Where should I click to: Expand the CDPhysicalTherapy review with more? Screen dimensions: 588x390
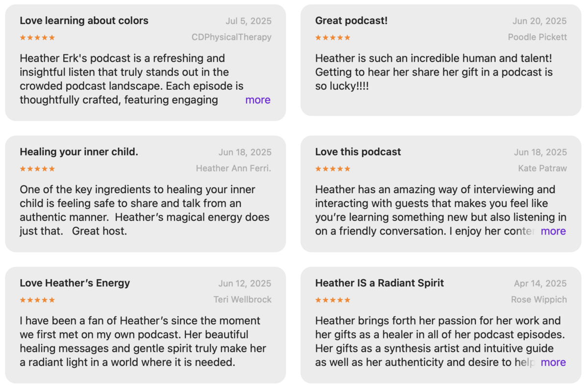coord(258,100)
